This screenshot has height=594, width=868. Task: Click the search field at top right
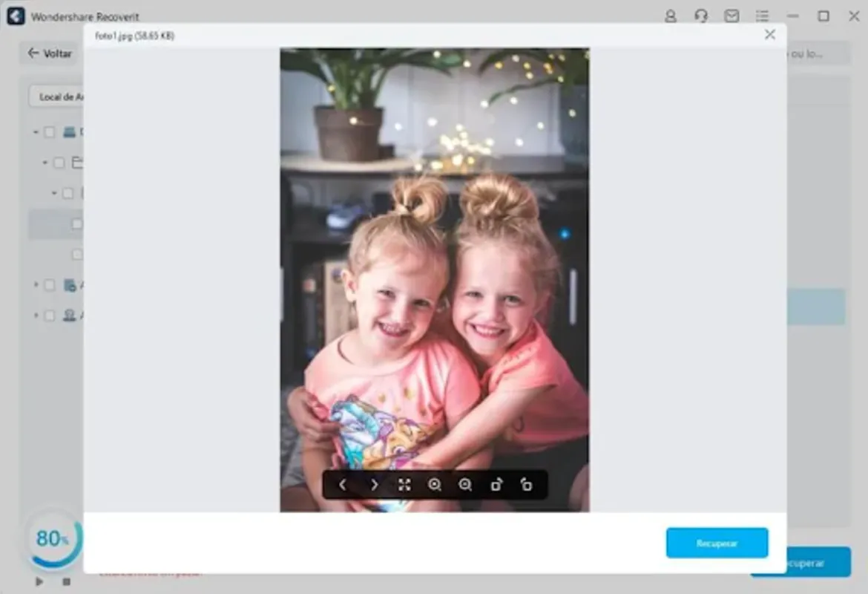click(818, 53)
